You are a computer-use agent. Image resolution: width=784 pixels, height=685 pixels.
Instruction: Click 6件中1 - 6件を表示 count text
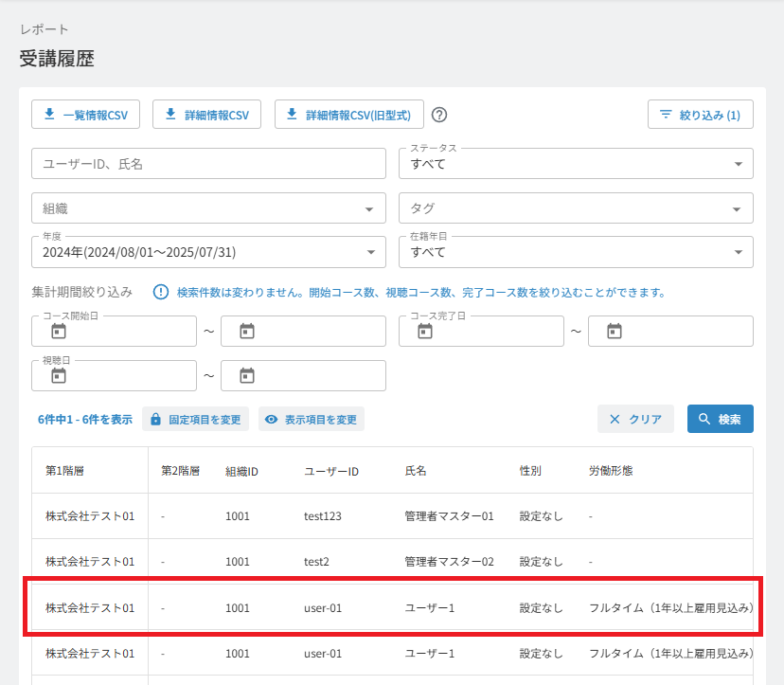(x=85, y=420)
